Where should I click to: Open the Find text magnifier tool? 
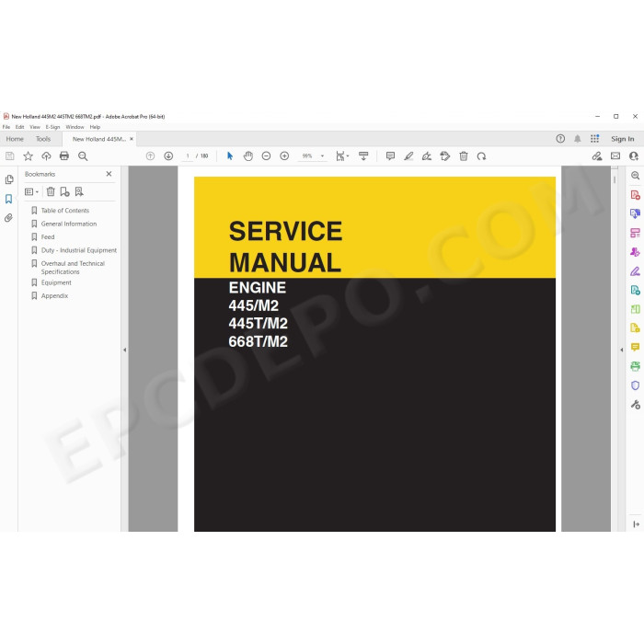point(83,156)
